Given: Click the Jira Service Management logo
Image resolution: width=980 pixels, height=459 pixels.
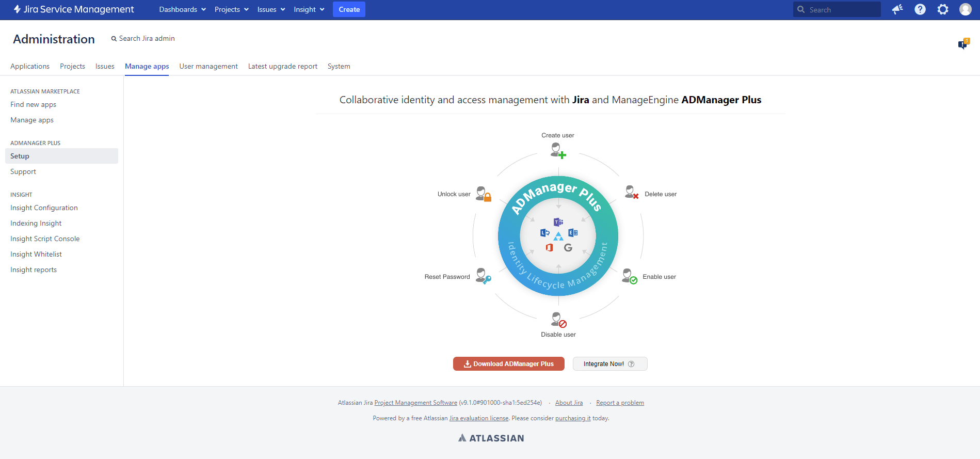Looking at the screenshot, I should pos(73,9).
